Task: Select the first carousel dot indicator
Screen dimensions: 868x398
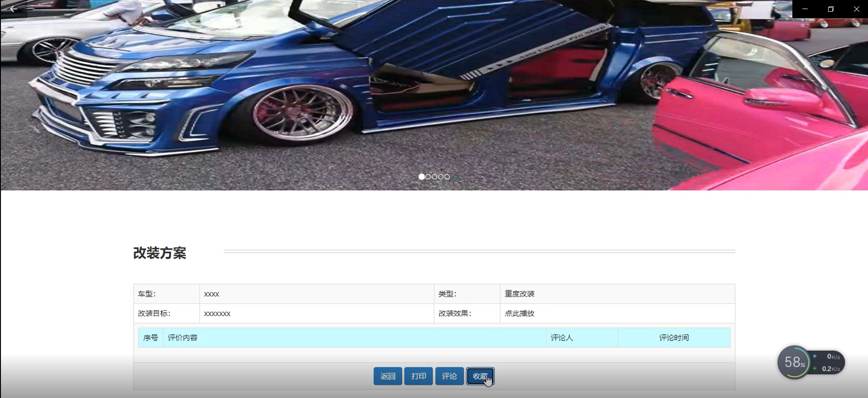Action: [x=422, y=177]
